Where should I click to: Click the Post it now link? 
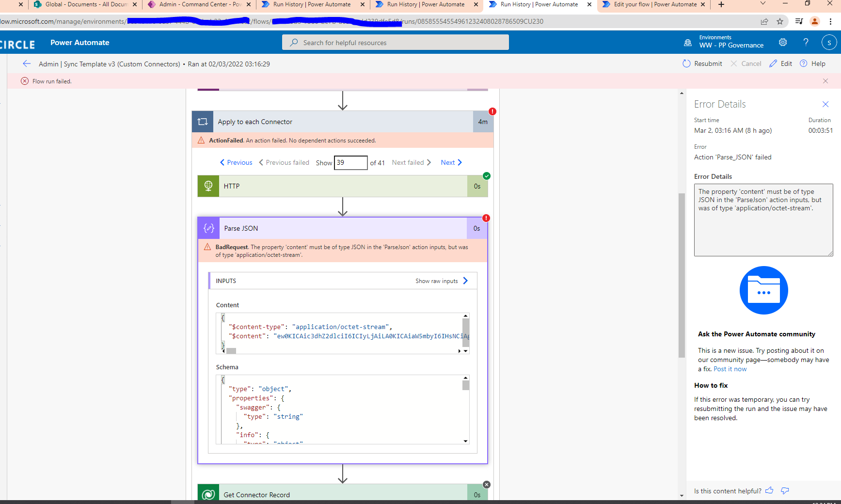coord(730,369)
